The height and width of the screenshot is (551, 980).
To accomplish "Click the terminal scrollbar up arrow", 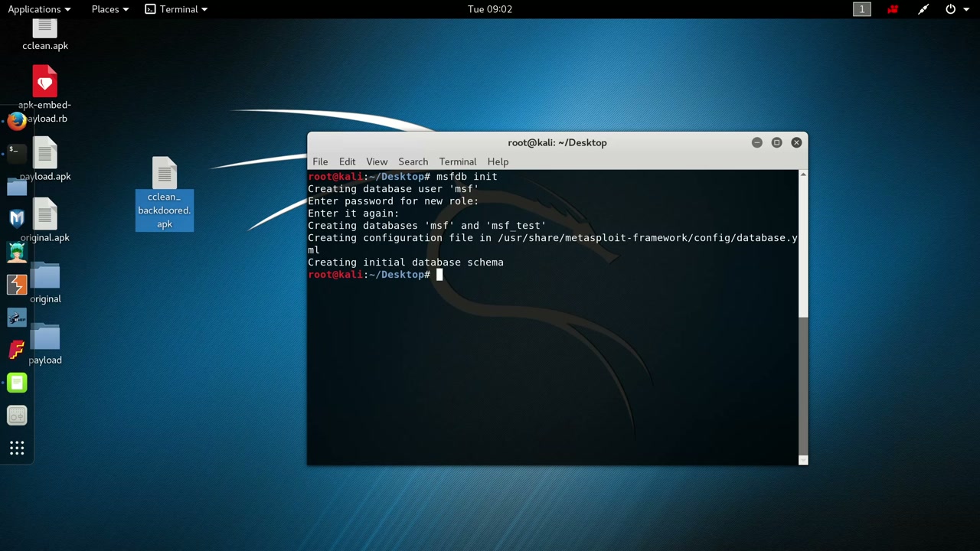I will point(803,174).
